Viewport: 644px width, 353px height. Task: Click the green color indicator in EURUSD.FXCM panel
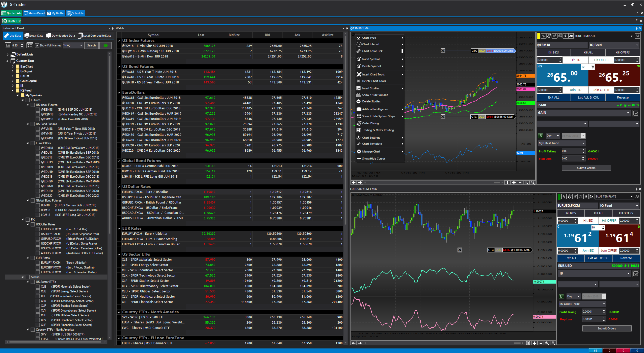pos(559,197)
